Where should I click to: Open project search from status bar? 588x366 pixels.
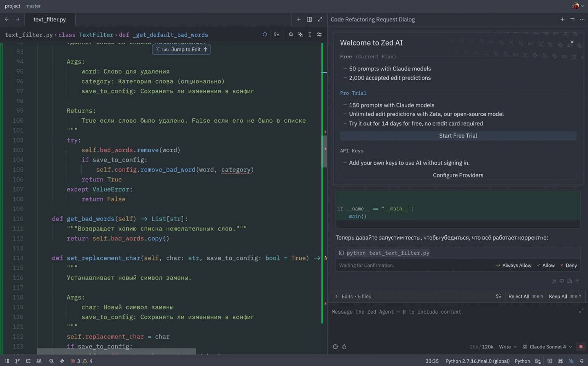click(x=51, y=361)
